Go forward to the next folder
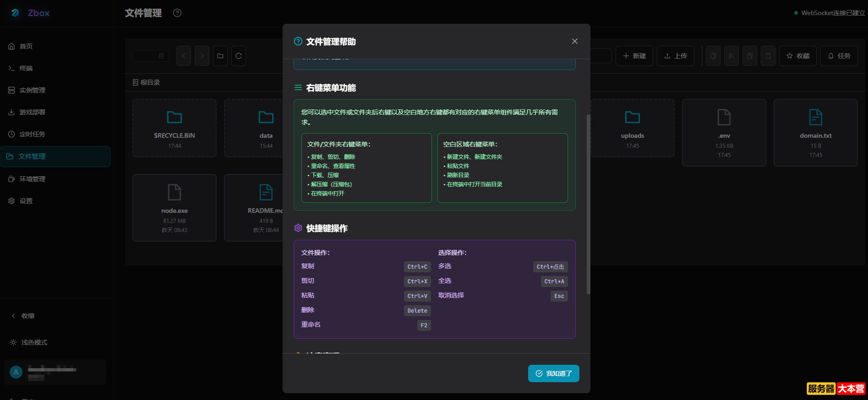The width and height of the screenshot is (868, 400). tap(202, 56)
